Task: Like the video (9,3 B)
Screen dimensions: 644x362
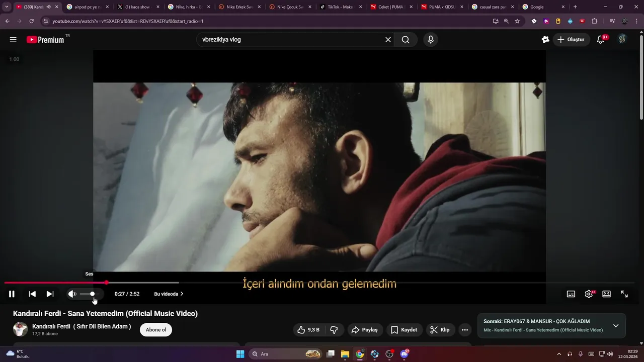Action: (309, 330)
